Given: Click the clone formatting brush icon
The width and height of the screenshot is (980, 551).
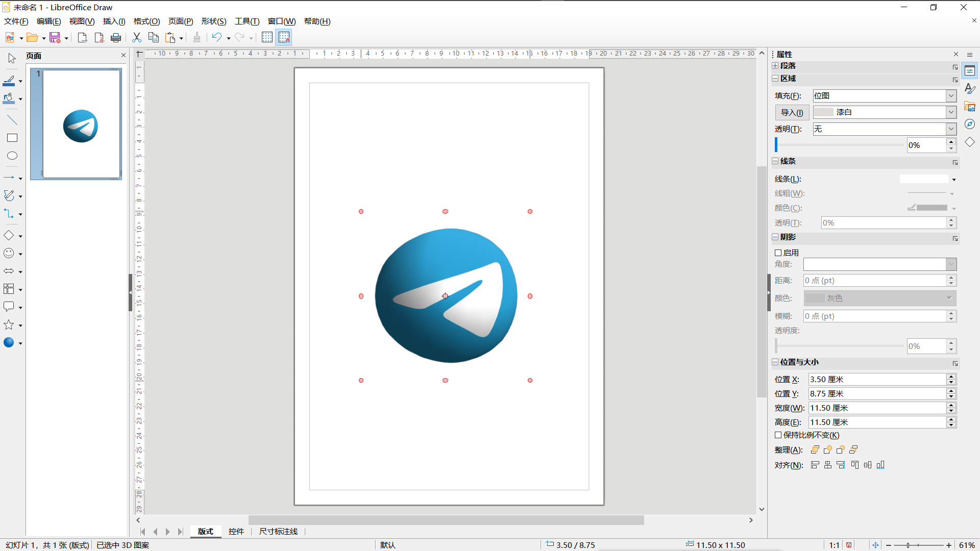Looking at the screenshot, I should click(x=197, y=37).
